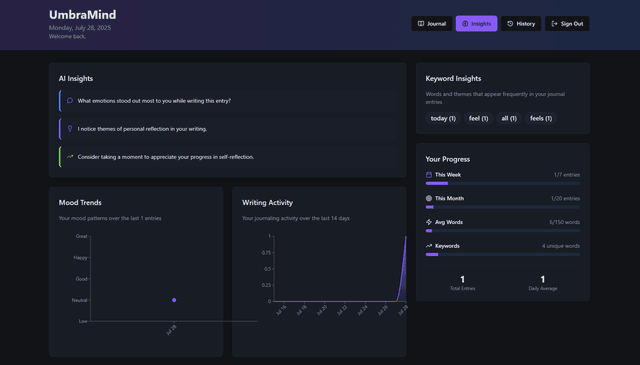Click the lightbulb icon beside personal reflection insight

[70, 129]
